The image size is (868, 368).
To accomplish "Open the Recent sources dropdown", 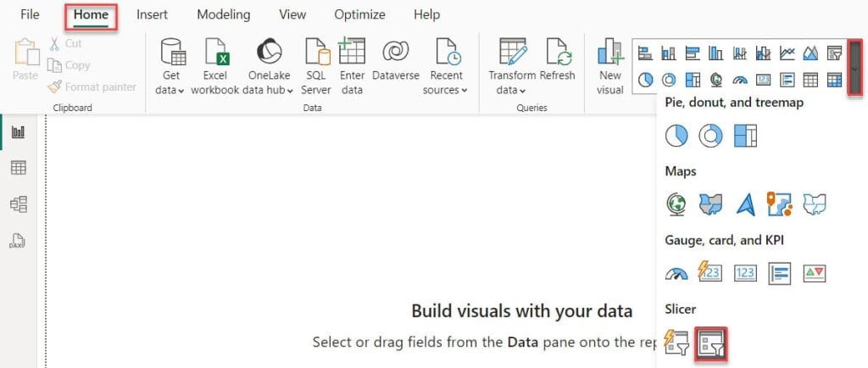I will point(446,66).
